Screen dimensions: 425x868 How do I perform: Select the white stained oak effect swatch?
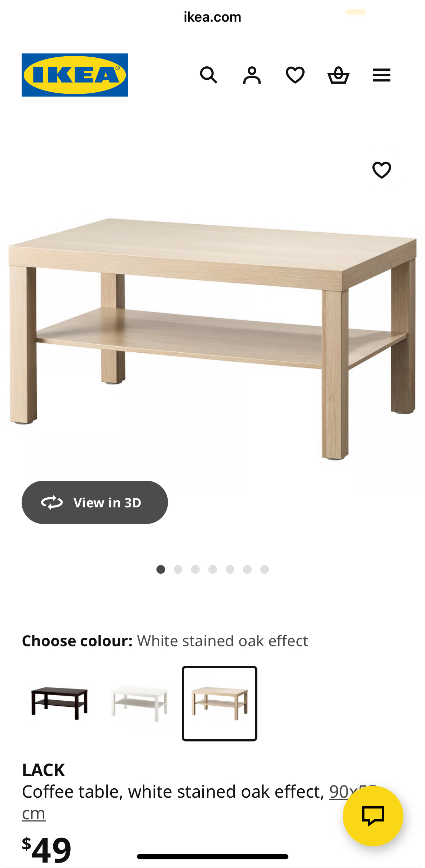[x=220, y=703]
